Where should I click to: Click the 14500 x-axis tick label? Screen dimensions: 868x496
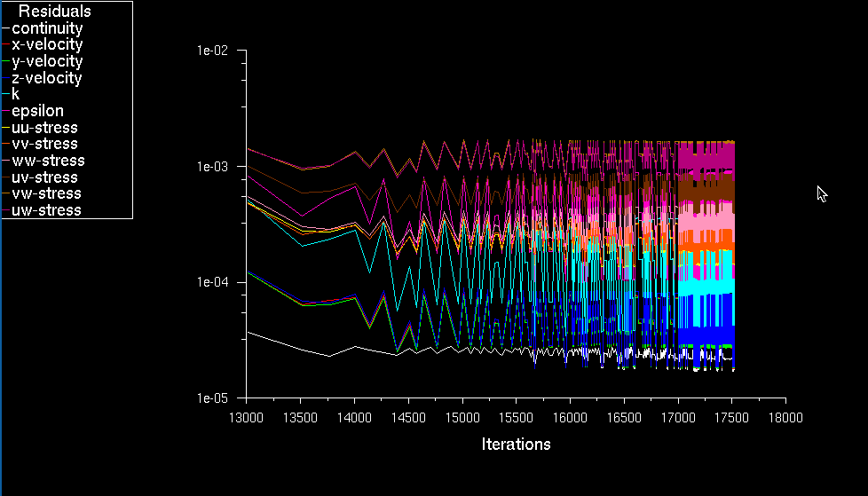coord(408,418)
